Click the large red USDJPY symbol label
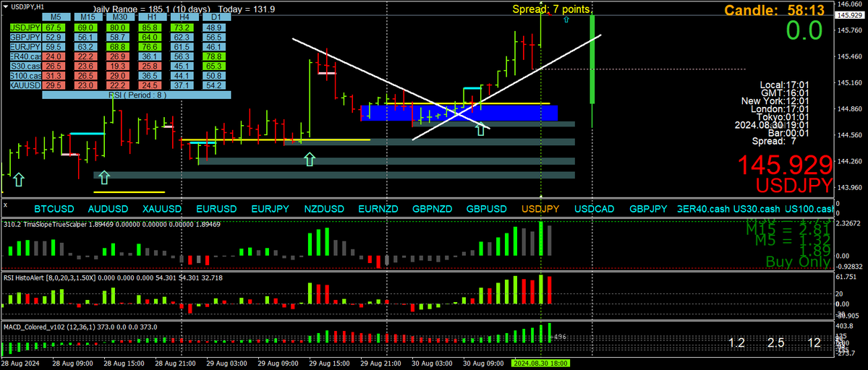Screen dimensions: 868x370 point(794,186)
